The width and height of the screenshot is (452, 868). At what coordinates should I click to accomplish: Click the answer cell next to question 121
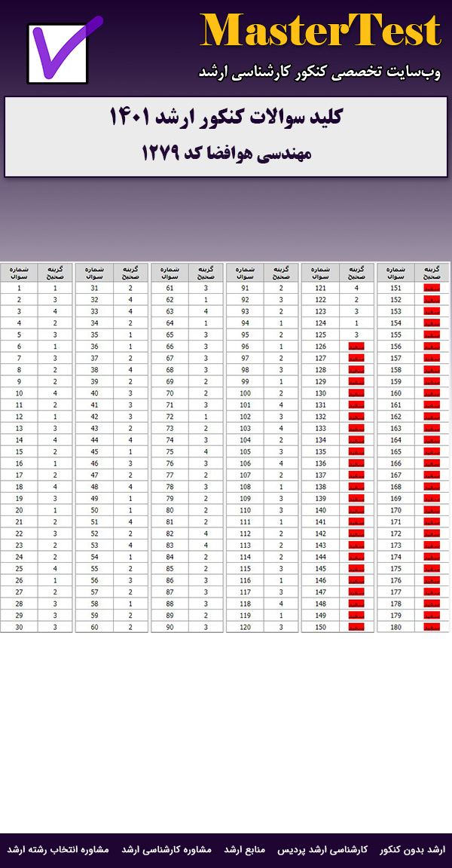pyautogui.click(x=356, y=289)
